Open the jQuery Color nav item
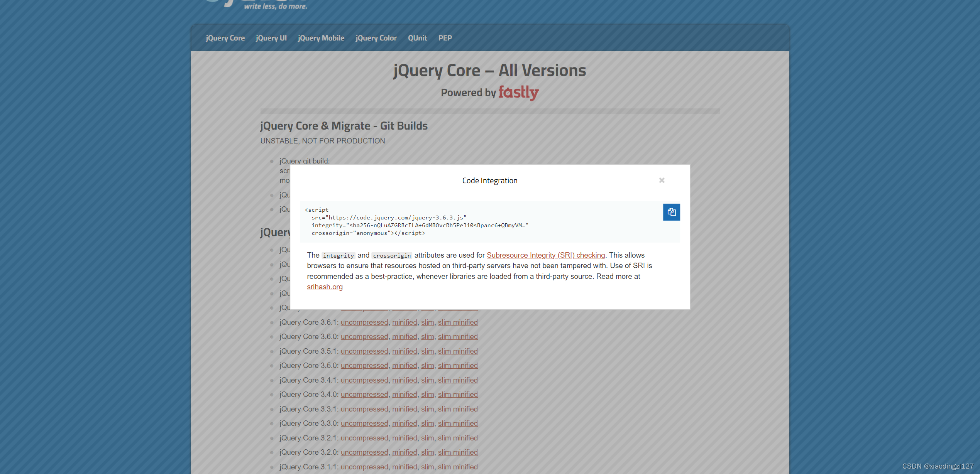This screenshot has height=474, width=980. pos(376,38)
